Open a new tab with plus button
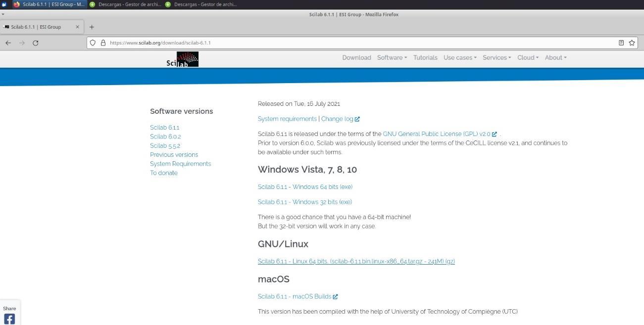Screen dimensions: 644x325 click(x=92, y=27)
